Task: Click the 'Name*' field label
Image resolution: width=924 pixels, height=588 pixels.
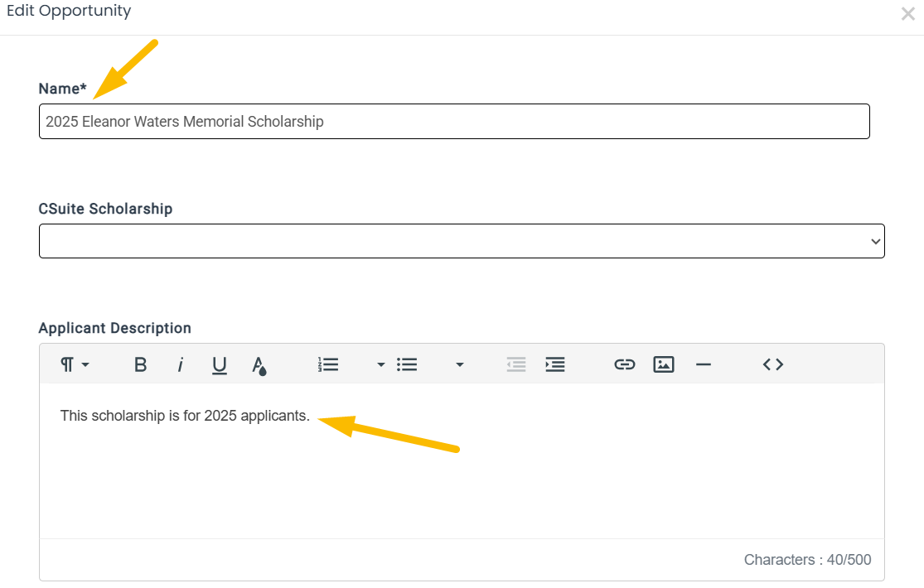Action: point(62,89)
